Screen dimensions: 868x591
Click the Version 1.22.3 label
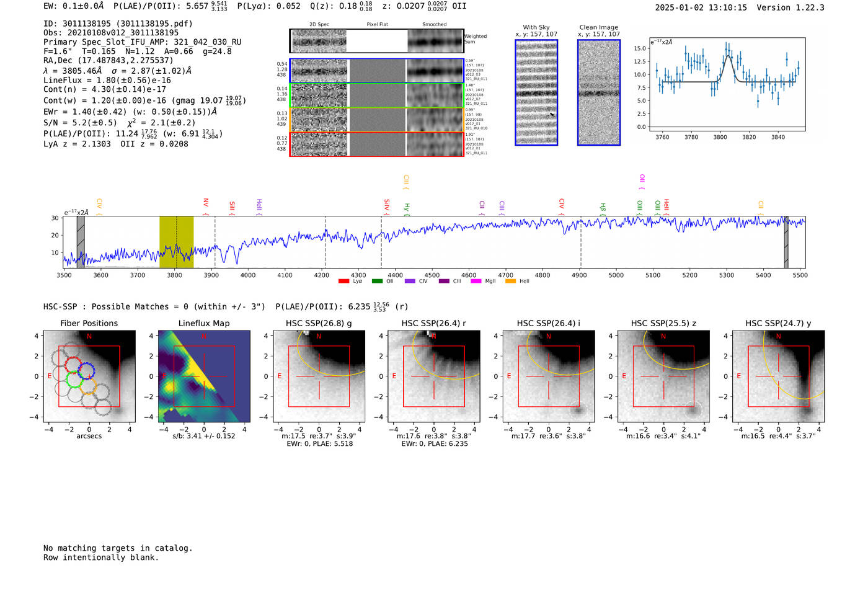[790, 7]
